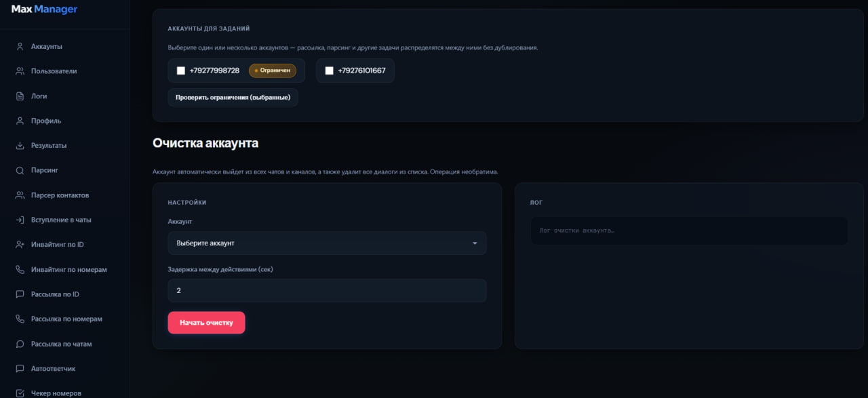Click the Парсинг magnifier icon
The height and width of the screenshot is (398, 868).
click(x=20, y=170)
